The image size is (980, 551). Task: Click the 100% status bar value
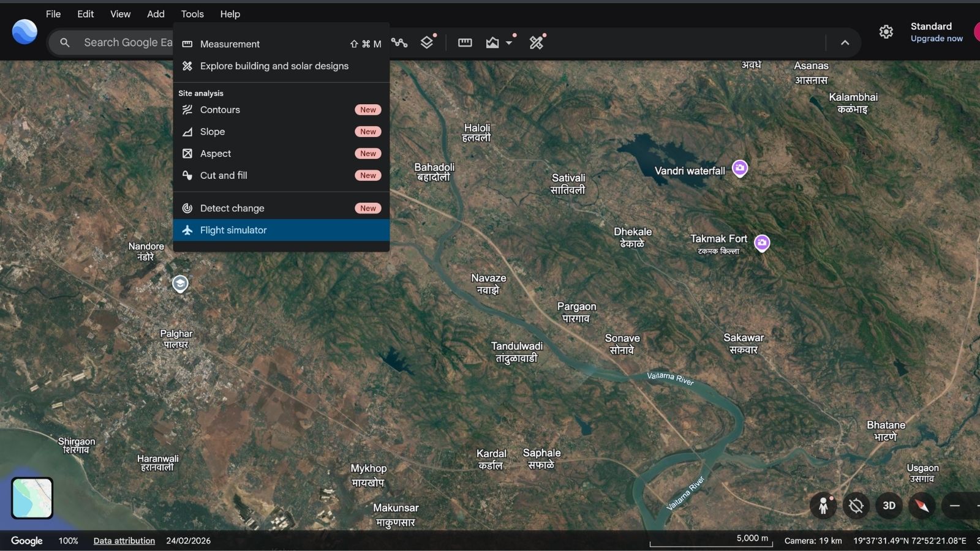click(68, 541)
